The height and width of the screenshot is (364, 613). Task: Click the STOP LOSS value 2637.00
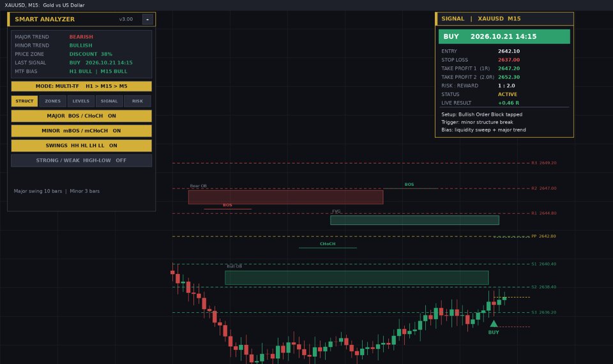click(x=509, y=60)
